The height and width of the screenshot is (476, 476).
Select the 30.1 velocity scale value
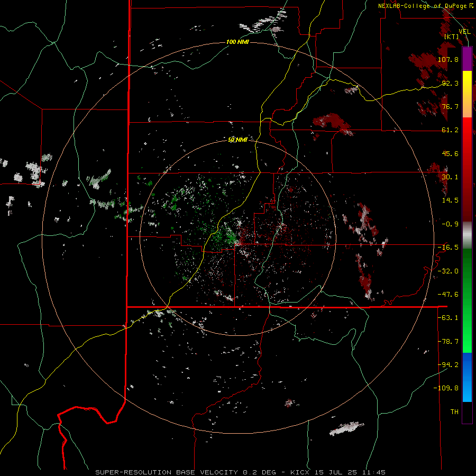pos(450,177)
